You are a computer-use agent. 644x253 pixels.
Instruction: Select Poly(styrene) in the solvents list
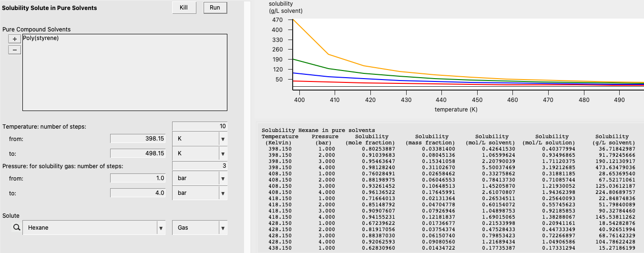[x=41, y=38]
